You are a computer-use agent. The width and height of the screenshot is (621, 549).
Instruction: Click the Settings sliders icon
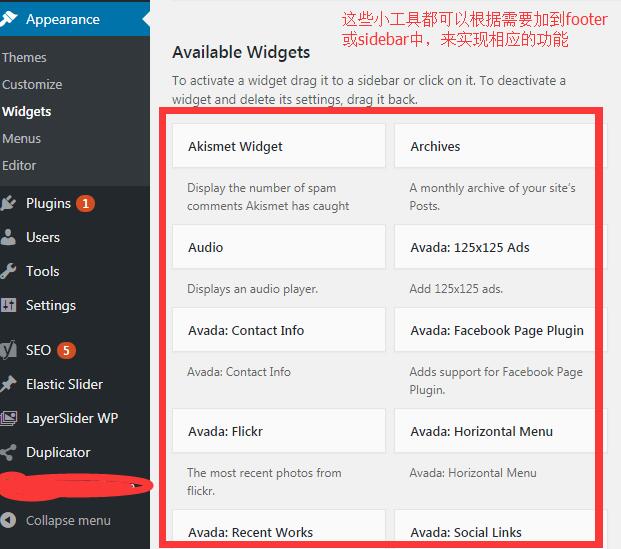tap(8, 305)
